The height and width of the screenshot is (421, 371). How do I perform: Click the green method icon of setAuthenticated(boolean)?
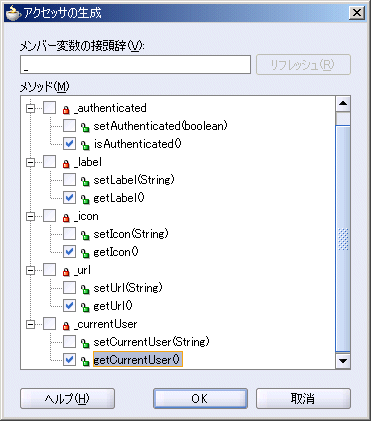click(x=85, y=127)
